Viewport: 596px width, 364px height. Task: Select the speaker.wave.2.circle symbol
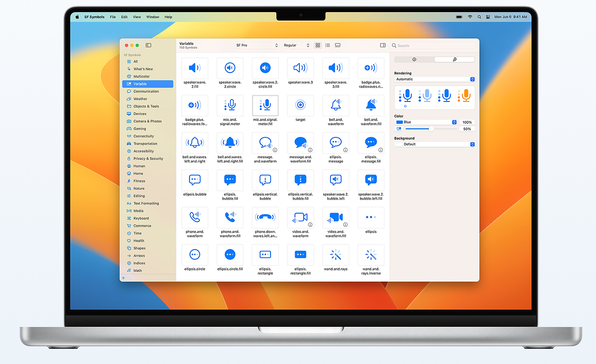(x=230, y=68)
